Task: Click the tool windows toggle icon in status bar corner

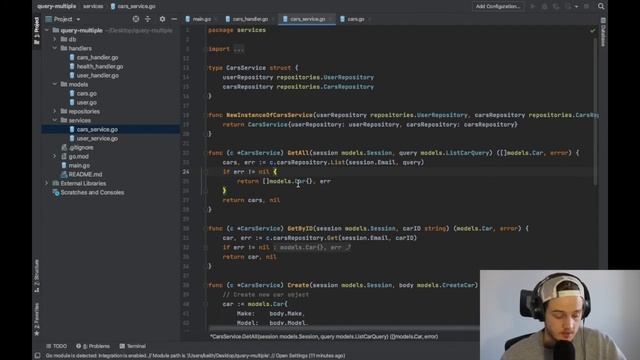Action: click(x=38, y=356)
